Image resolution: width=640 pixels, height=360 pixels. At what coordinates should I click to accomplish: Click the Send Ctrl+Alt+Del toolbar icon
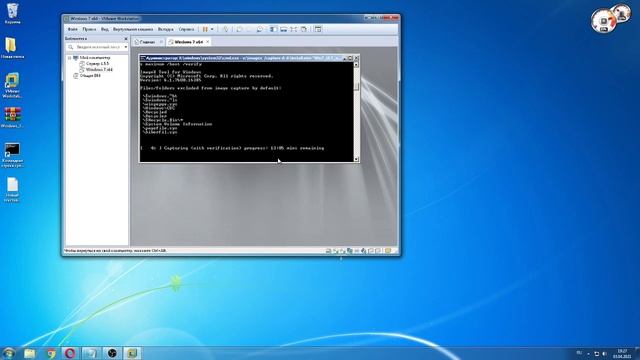pos(225,29)
